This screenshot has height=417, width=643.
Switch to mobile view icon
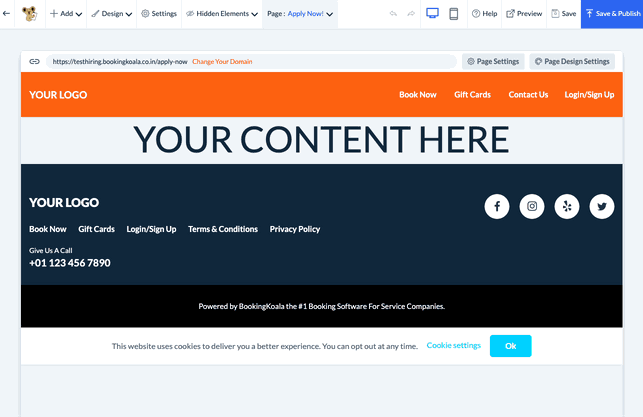tap(454, 14)
